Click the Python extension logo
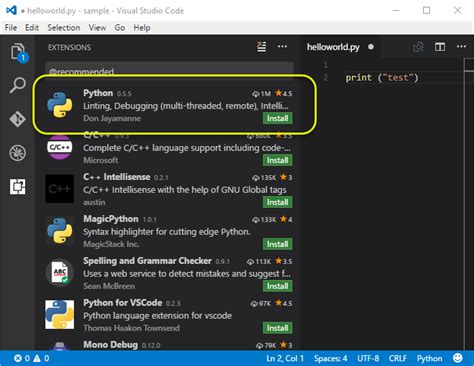474x366 pixels. pos(60,105)
